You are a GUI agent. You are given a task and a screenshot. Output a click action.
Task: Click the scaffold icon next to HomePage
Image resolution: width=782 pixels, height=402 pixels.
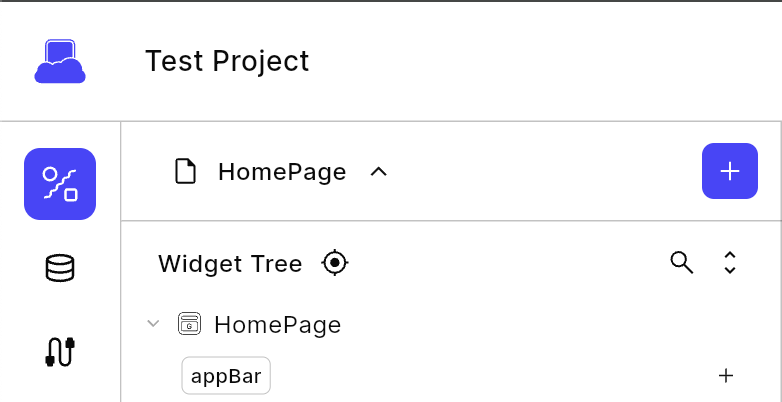190,324
